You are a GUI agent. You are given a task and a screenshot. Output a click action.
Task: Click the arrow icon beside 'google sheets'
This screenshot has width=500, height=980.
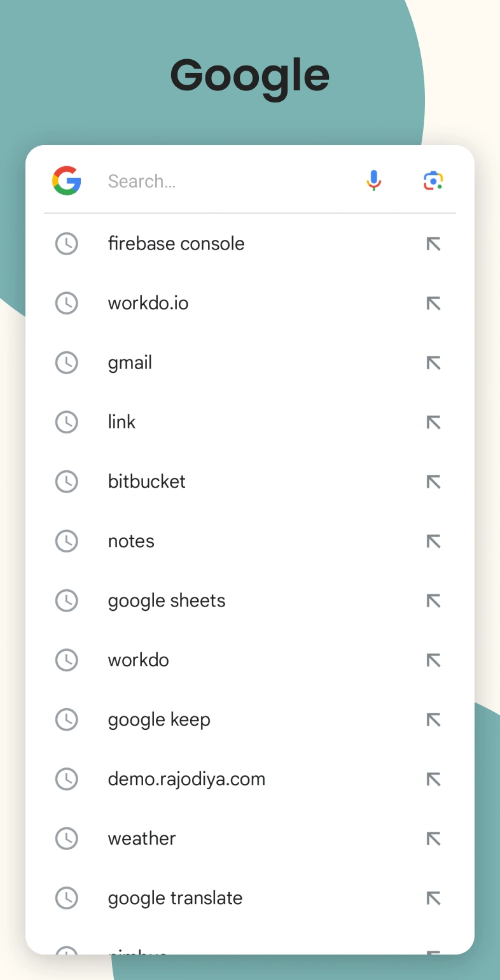[433, 601]
